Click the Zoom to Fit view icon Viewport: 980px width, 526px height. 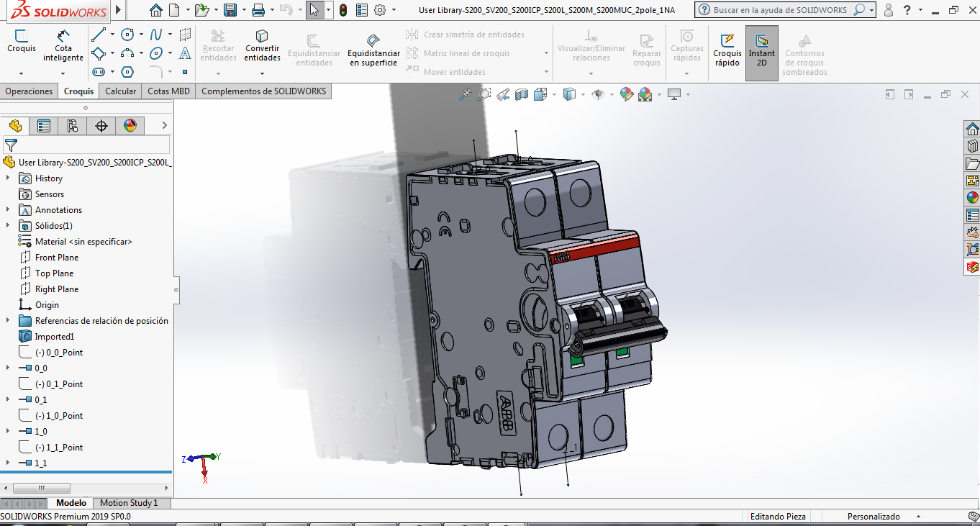[466, 94]
